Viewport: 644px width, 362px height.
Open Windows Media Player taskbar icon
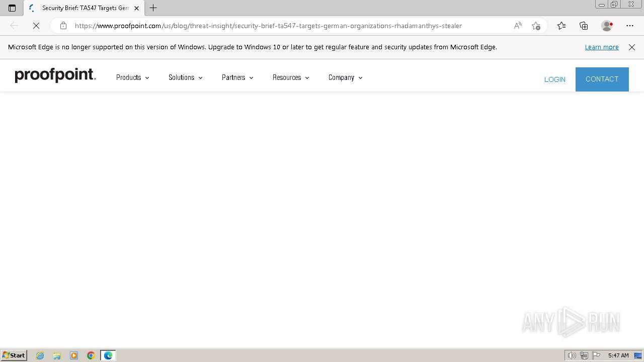pos(74,355)
